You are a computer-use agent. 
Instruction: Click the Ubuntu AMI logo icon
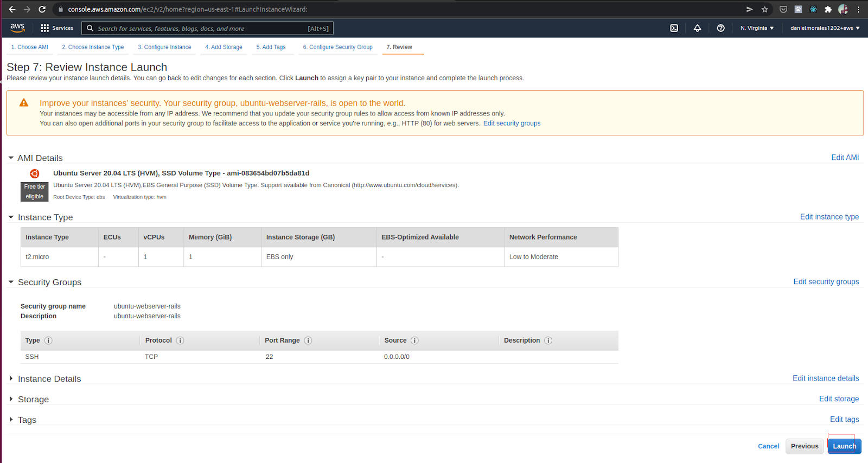[35, 173]
